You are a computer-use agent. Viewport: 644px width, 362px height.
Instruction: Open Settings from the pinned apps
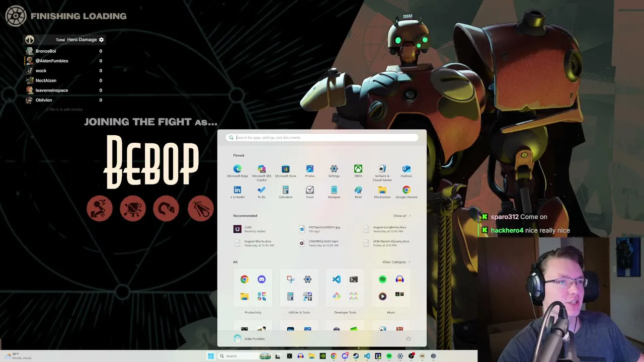pos(334,171)
